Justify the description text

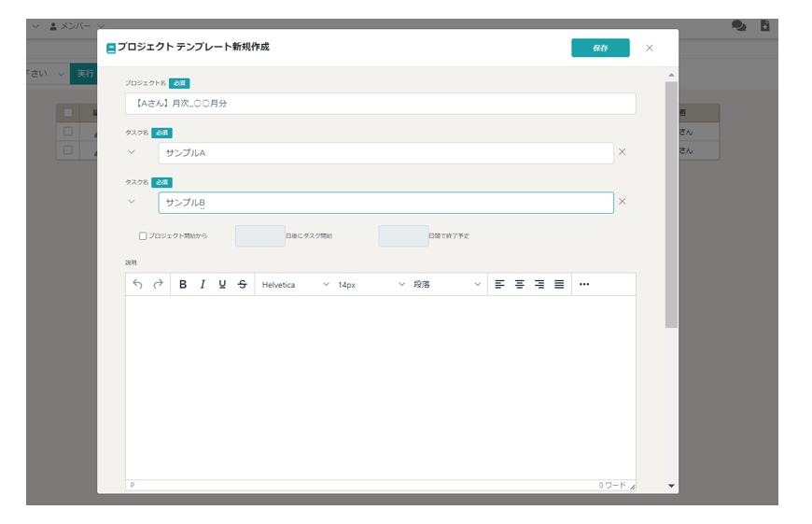(559, 285)
